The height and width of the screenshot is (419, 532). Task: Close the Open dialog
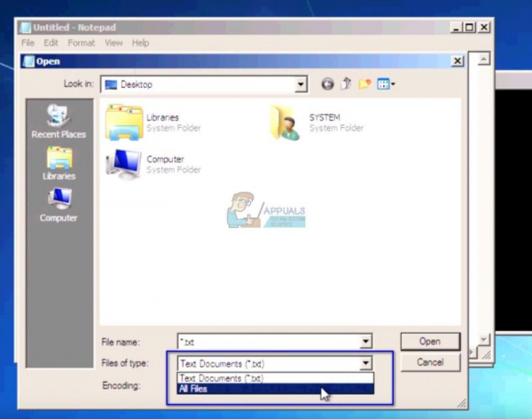[458, 61]
